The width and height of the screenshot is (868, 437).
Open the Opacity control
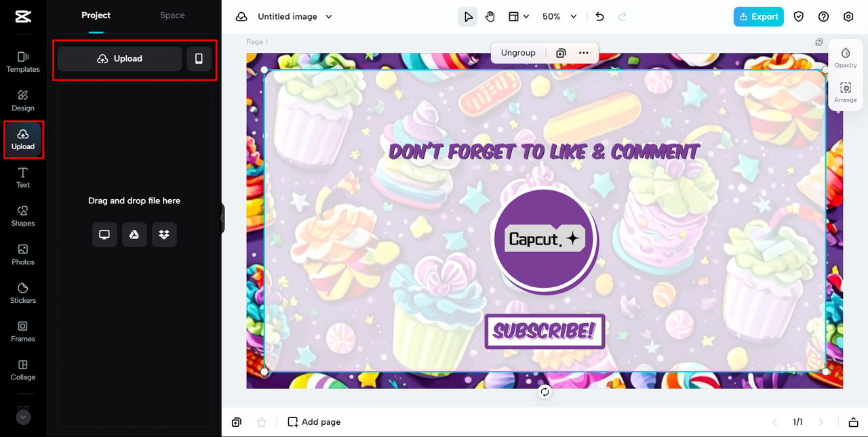pos(846,58)
